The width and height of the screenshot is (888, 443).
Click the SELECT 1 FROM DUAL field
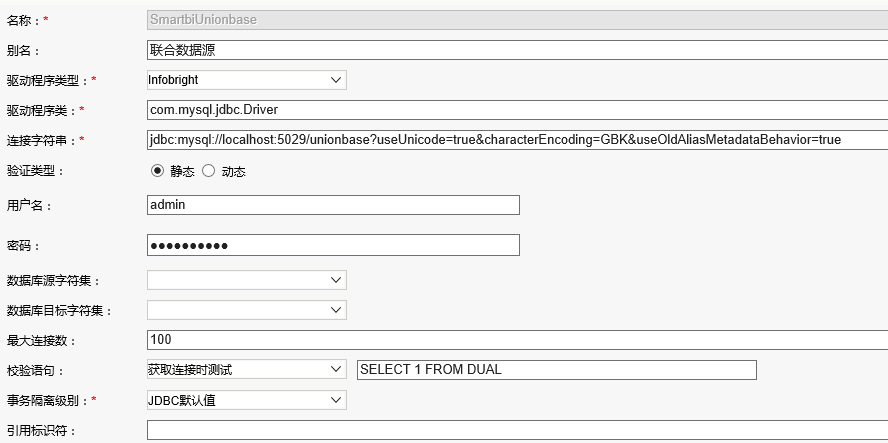point(557,370)
